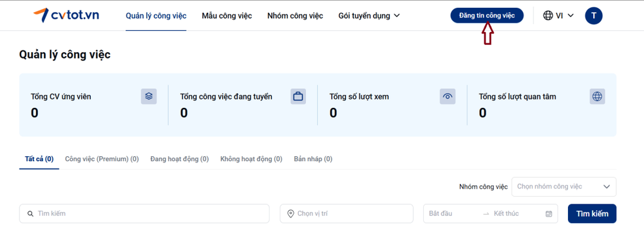Click the briefcase icon for Tổng công việc đang tuyển
Viewport: 644px width, 232px height.
(x=298, y=97)
